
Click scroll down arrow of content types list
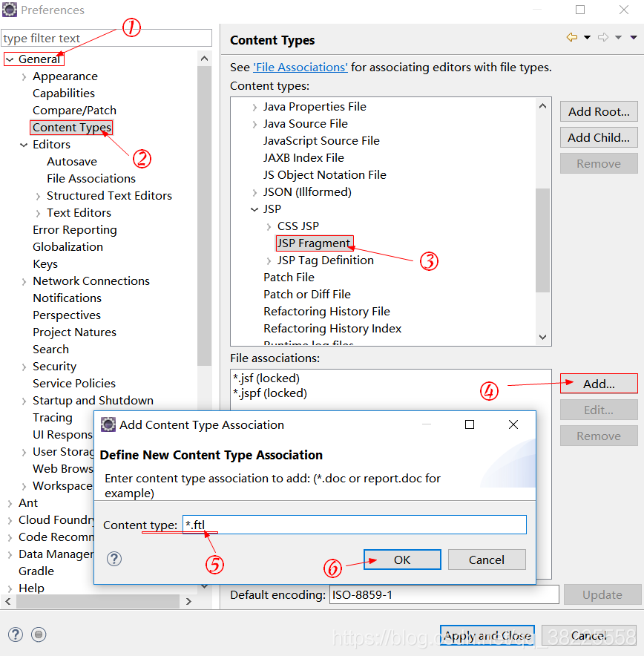(x=543, y=337)
